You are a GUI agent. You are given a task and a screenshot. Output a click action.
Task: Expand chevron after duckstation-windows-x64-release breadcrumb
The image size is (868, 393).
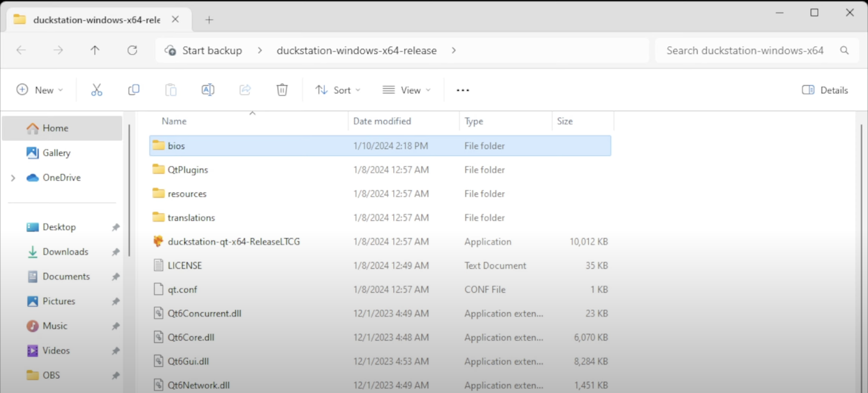click(x=454, y=50)
